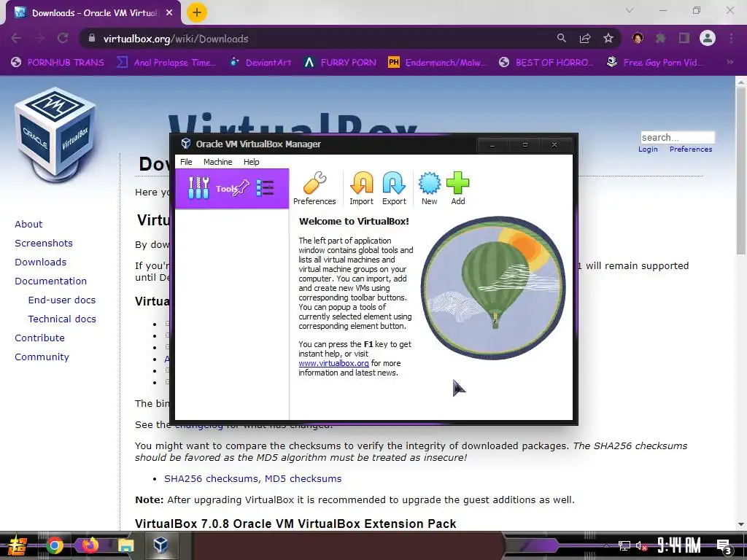Open the notification center icon
Screen dimensions: 747x560
click(724, 546)
